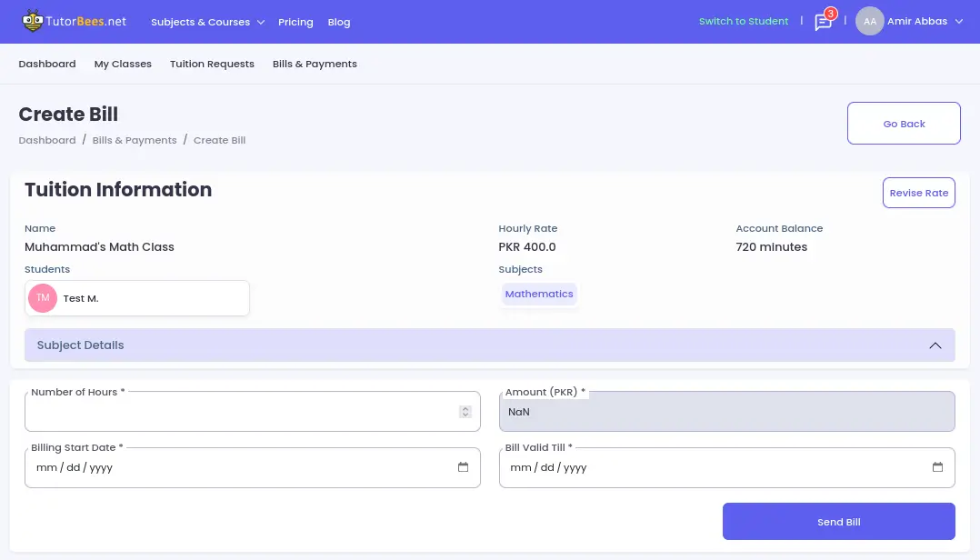Collapse the Subject Details section
Image resolution: width=980 pixels, height=560 pixels.
(935, 345)
